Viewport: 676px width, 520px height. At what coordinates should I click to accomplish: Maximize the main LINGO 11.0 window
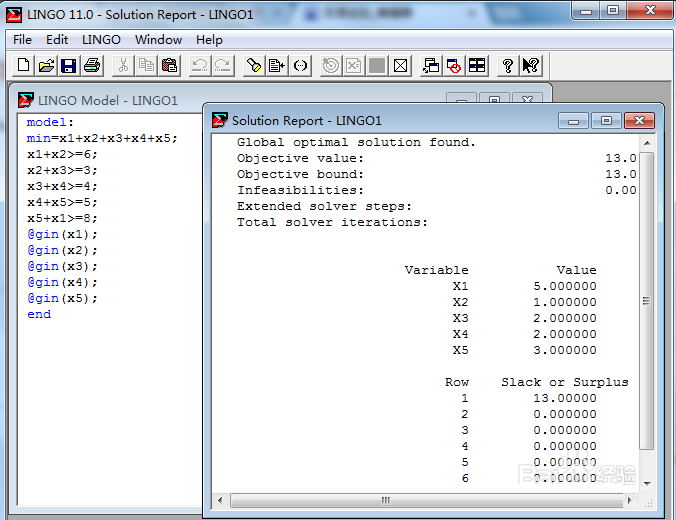click(x=613, y=10)
